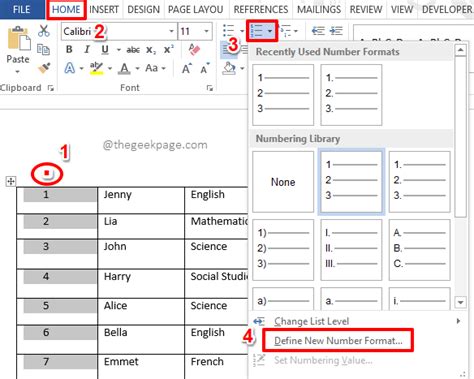Open the highlight color dropdown arrow

(x=110, y=69)
